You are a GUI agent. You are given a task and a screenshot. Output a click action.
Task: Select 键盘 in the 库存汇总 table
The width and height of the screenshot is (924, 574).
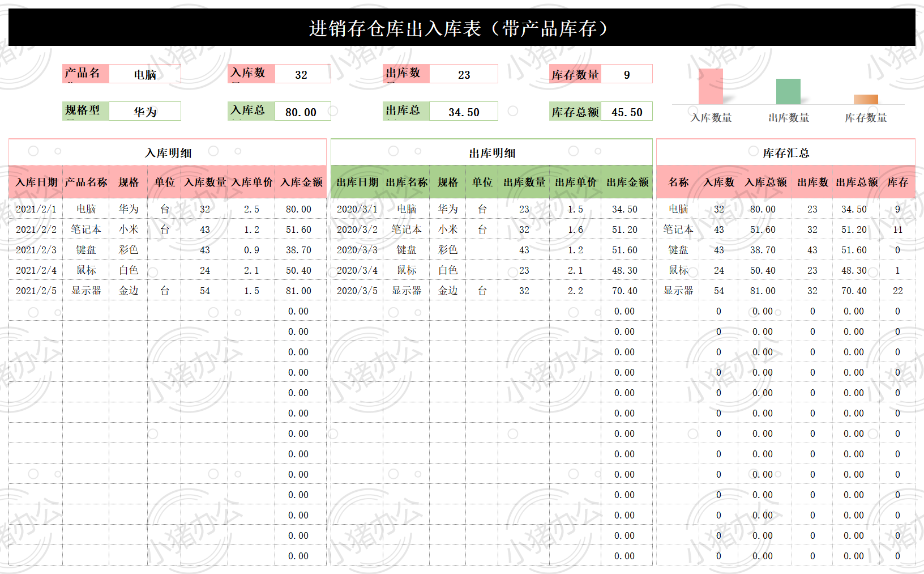point(678,250)
